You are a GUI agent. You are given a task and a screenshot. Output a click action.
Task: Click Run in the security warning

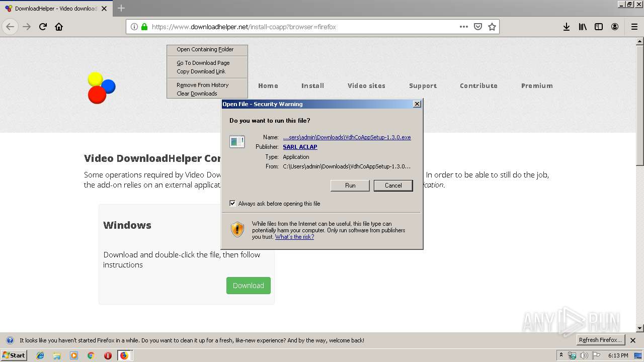tap(350, 186)
